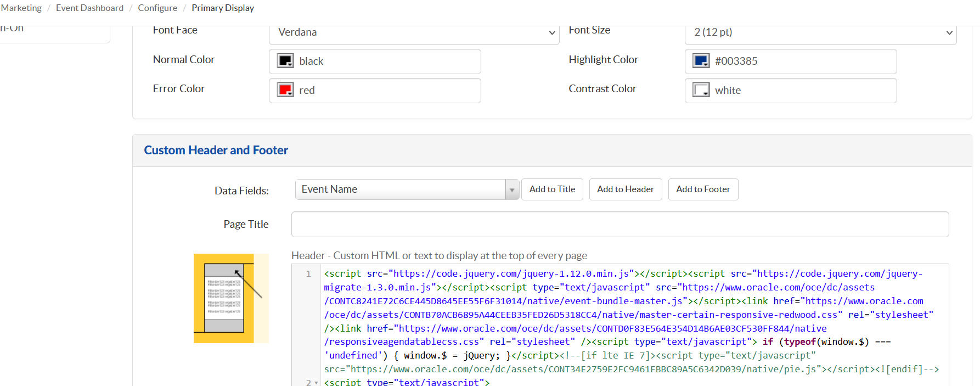Navigate to Configure breadcrumb link

[157, 8]
